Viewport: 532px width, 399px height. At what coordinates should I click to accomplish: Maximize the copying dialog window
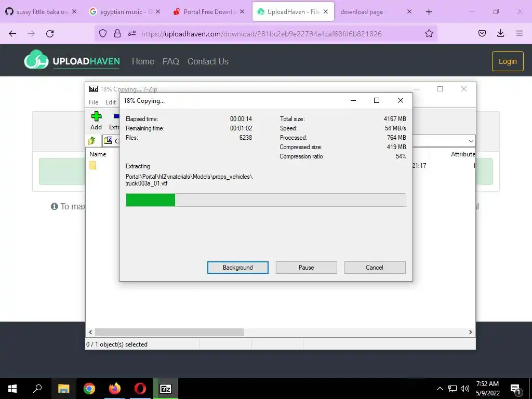(x=376, y=100)
